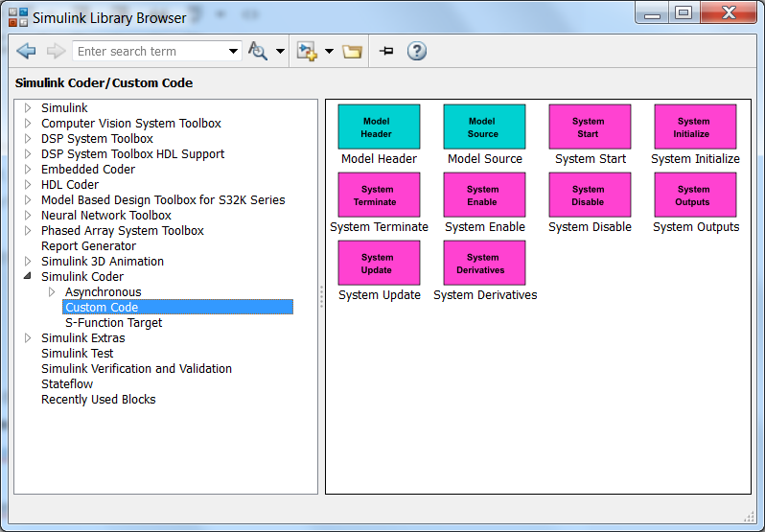This screenshot has height=532, width=765.
Task: Click the window resize grip
Action: [749, 517]
